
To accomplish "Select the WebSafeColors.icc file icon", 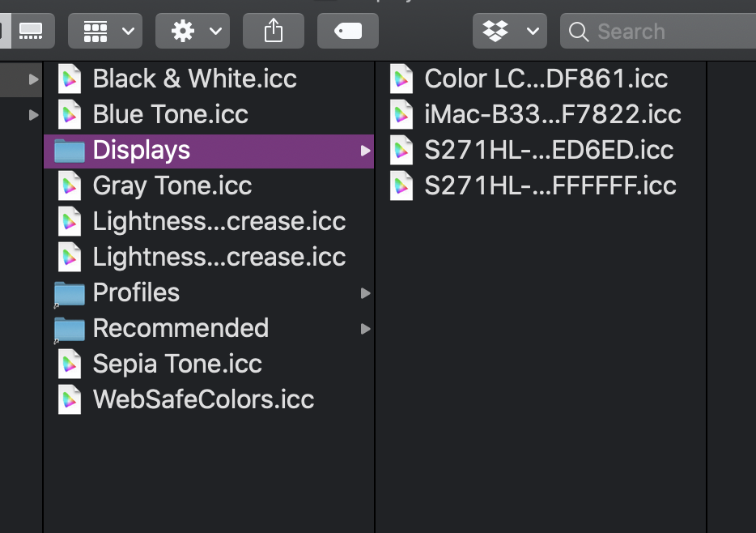I will 70,399.
